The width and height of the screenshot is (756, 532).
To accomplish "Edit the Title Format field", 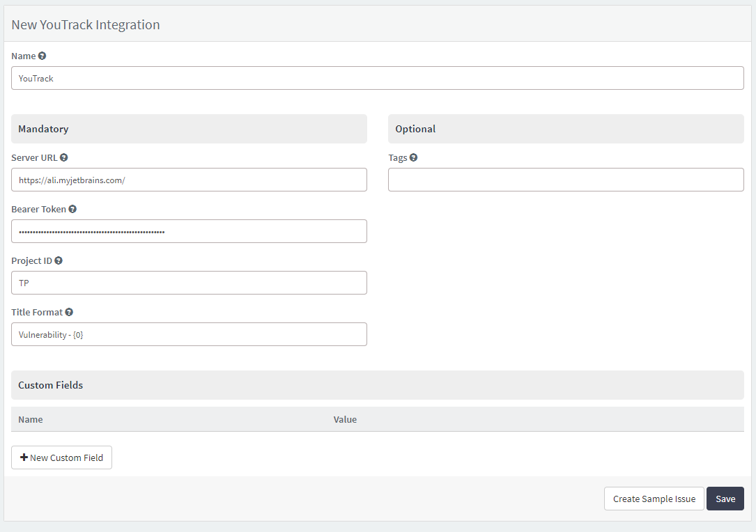I will tap(189, 334).
